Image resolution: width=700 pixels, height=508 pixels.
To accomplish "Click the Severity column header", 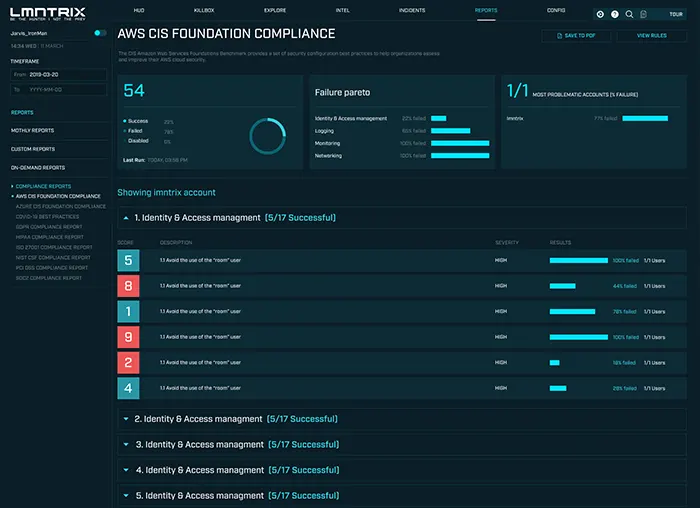I will point(507,242).
